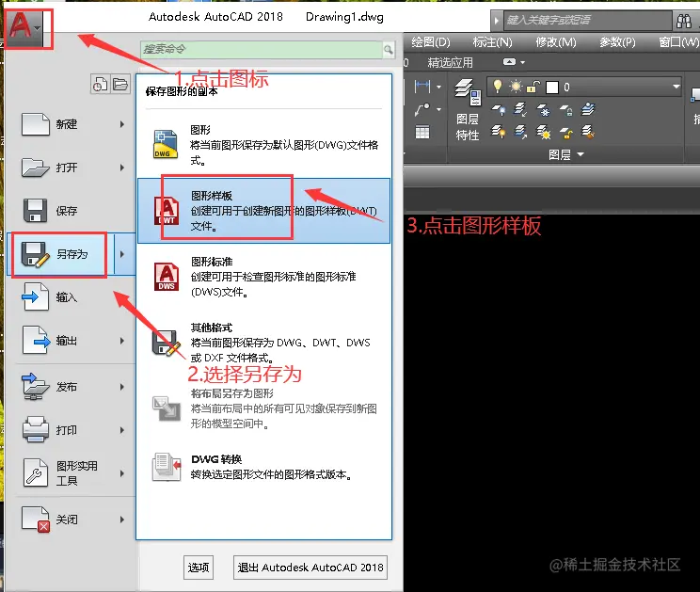700x592 pixels.
Task: Open the 标注(N) menu
Action: [x=492, y=42]
